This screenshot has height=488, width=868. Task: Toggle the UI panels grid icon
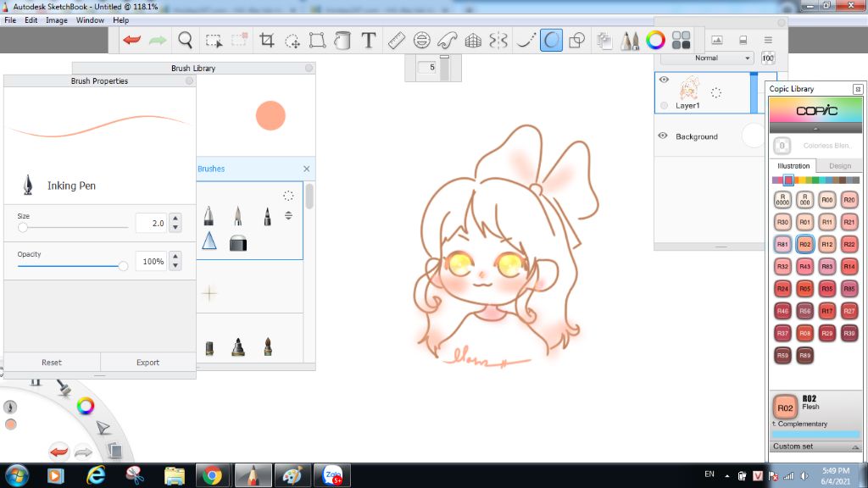[681, 40]
